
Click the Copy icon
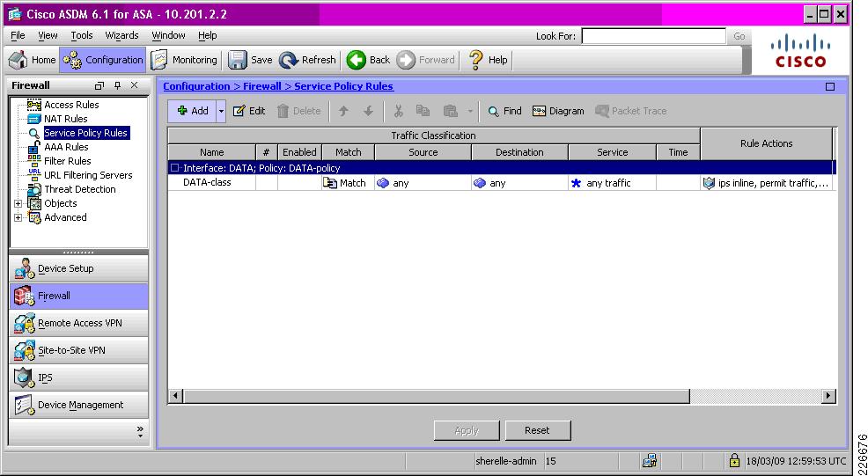point(423,111)
